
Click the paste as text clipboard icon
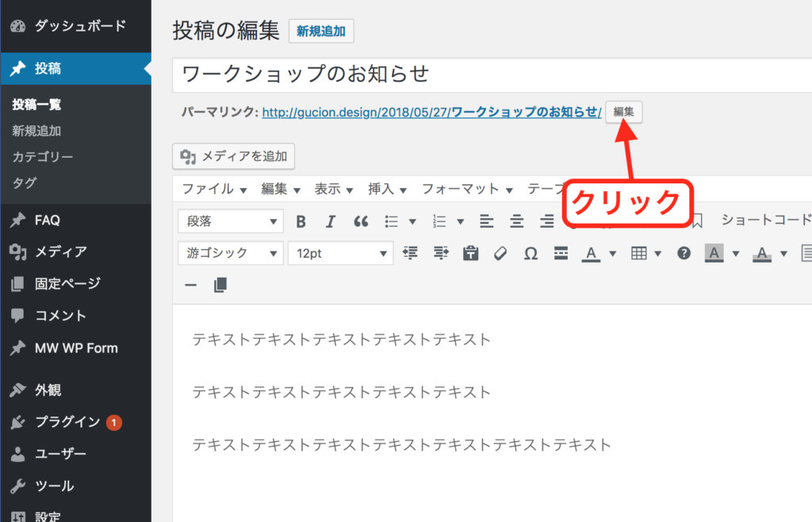pyautogui.click(x=471, y=253)
